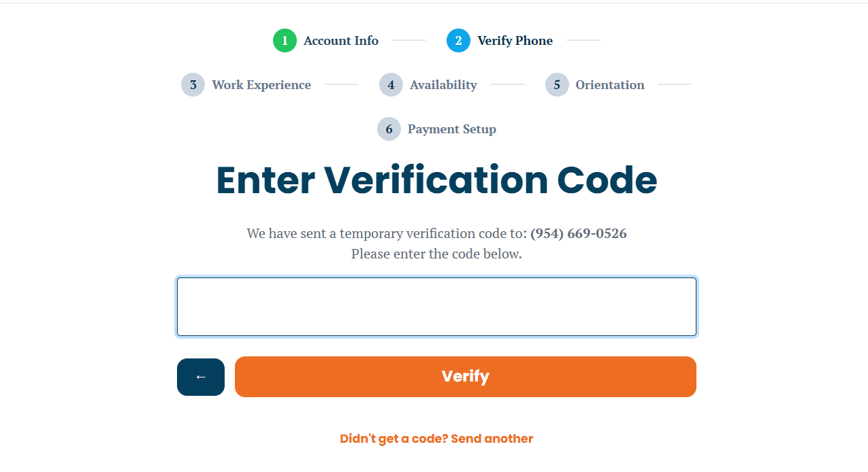Select the blue step 2 circle
The image size is (868, 472).
458,41
